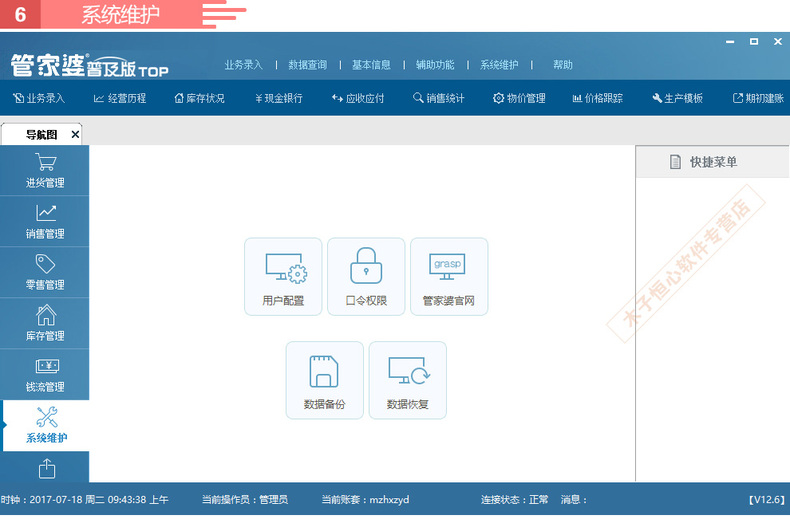Open the 数据备份 backup disk icon
The width and height of the screenshot is (790, 531).
(x=324, y=380)
